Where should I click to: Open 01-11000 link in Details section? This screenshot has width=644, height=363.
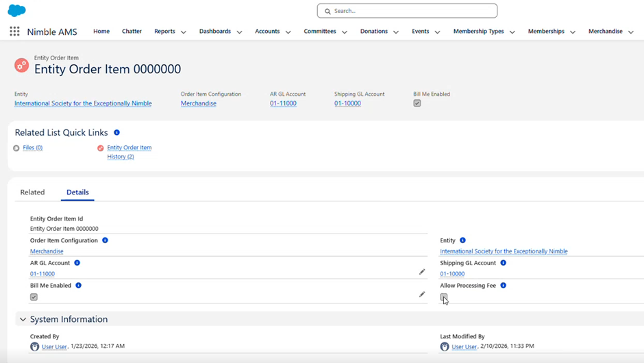click(42, 274)
